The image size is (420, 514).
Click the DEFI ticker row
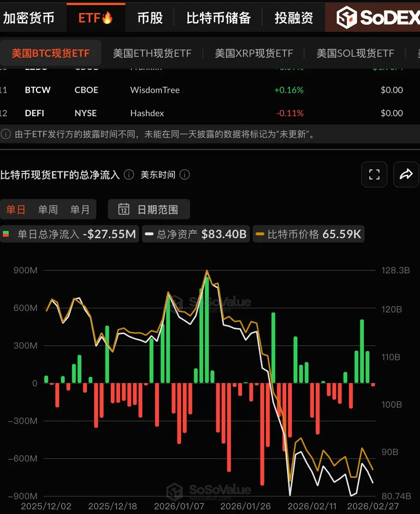click(210, 113)
